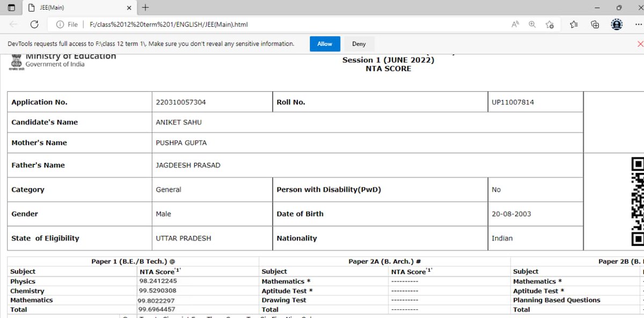Click the Candidate's Name label
The image size is (644, 318).
click(x=45, y=122)
